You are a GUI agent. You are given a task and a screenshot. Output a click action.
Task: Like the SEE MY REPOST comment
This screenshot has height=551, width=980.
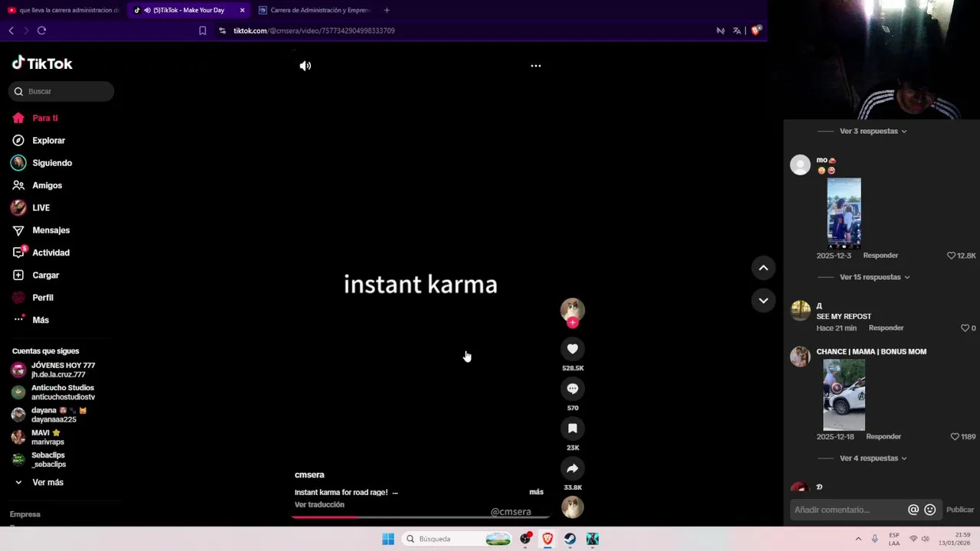point(965,328)
